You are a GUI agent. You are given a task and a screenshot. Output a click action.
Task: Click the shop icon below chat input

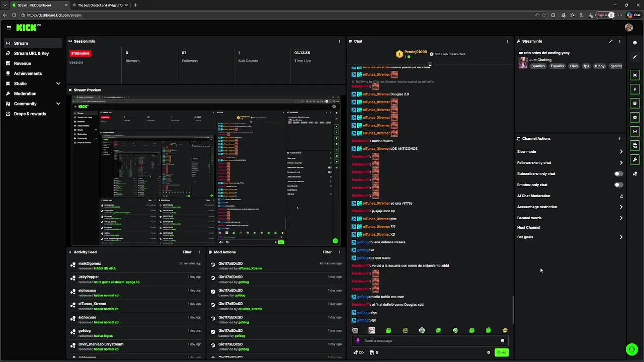click(x=374, y=352)
